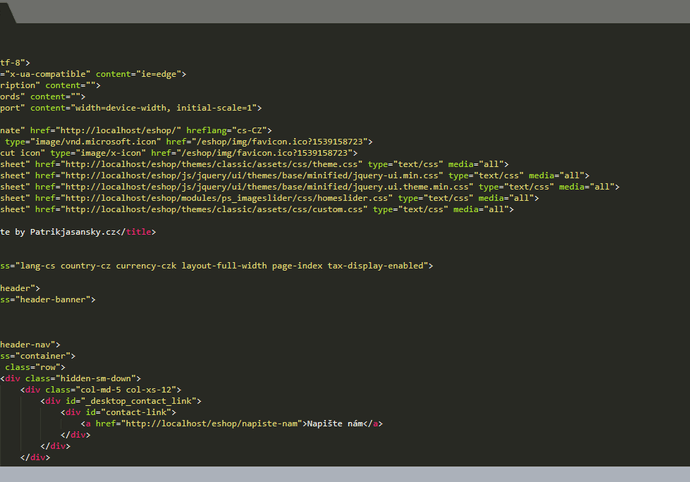Click the type="image/vnd.microsoft.icon" attribute
This screenshot has width=690, height=482.
83,142
